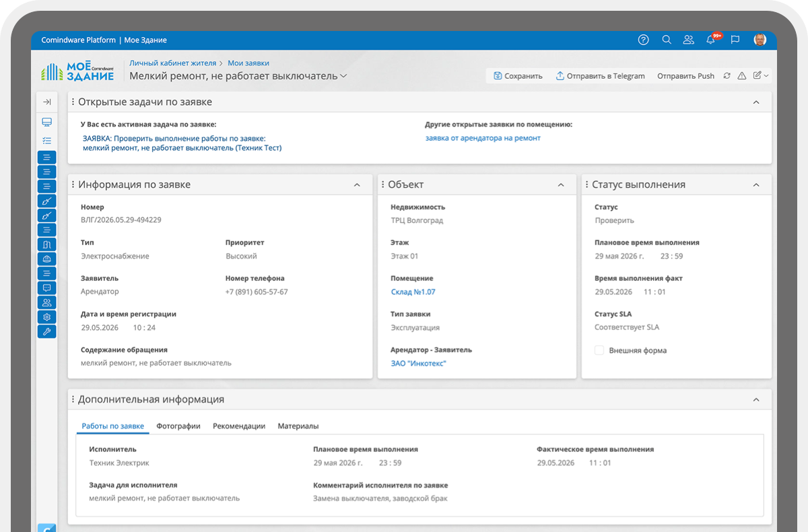The height and width of the screenshot is (532, 808).
Task: Open the active task ЗАЯВКА: Проверить выполнение link
Action: pos(182,143)
